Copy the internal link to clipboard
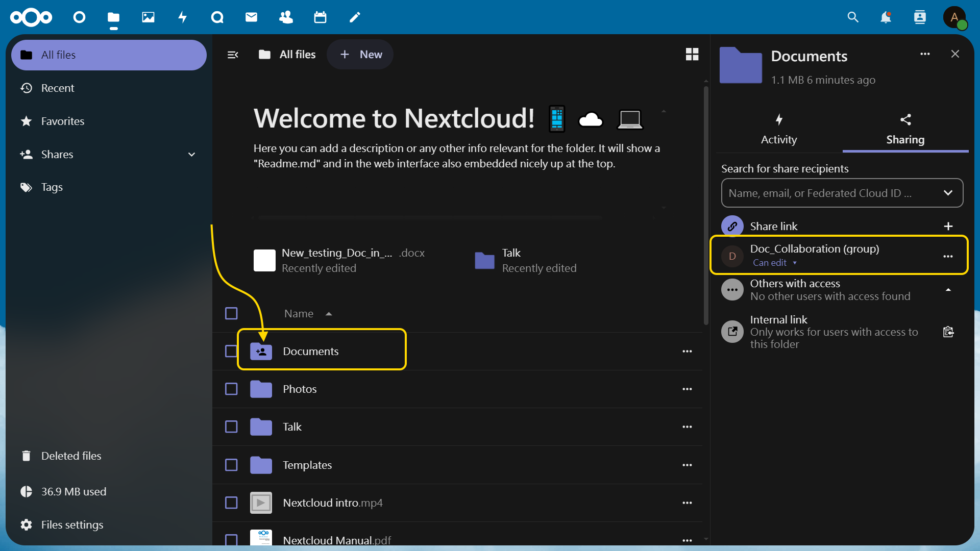This screenshot has height=551, width=980. pyautogui.click(x=948, y=332)
